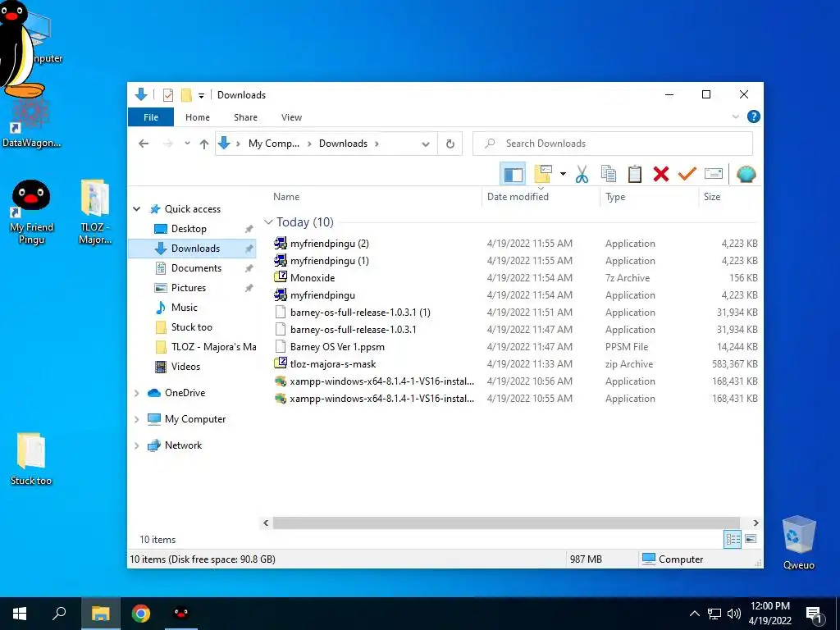Screen dimensions: 840x630
Task: Click the blue Help question mark
Action: [x=753, y=116]
